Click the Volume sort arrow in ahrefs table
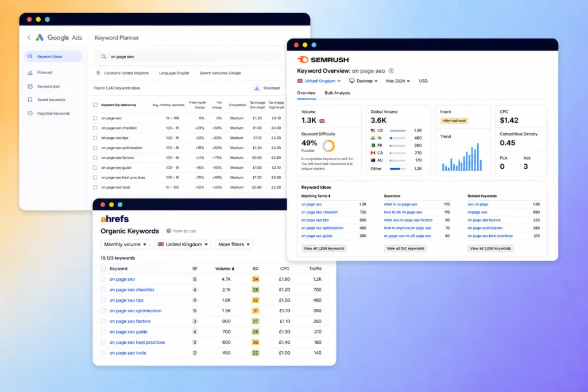 click(233, 269)
